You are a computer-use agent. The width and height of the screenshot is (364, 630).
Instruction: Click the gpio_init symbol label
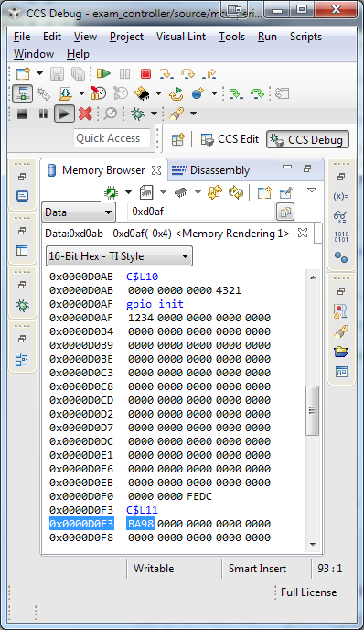tap(155, 304)
